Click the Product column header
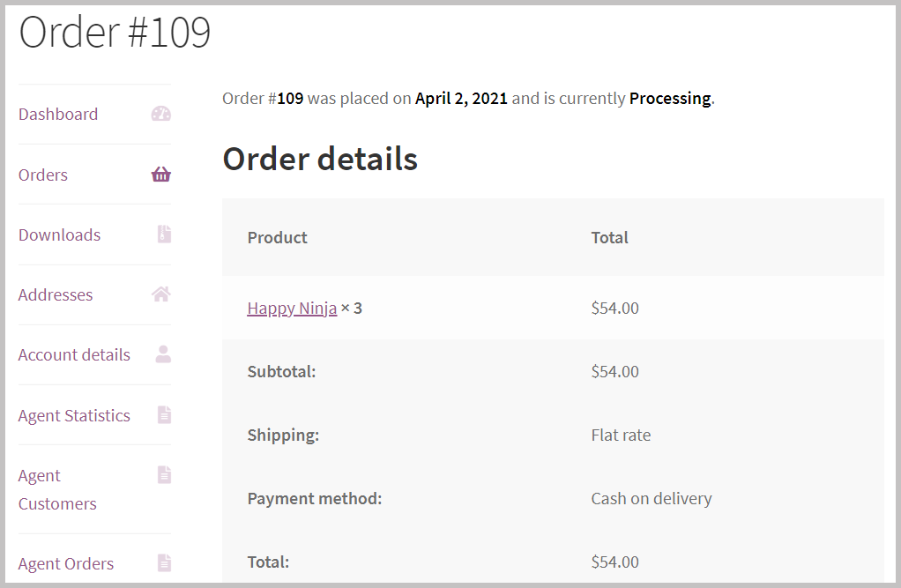 tap(278, 238)
